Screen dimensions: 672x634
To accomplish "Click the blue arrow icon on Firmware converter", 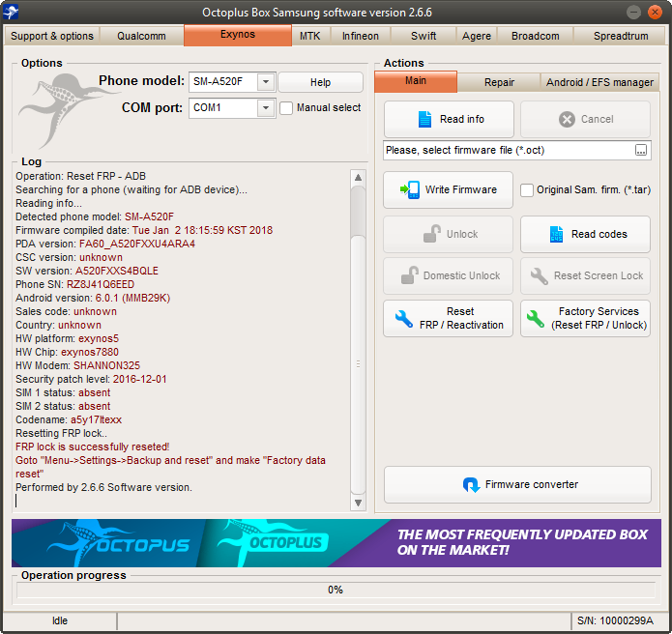I will point(471,485).
